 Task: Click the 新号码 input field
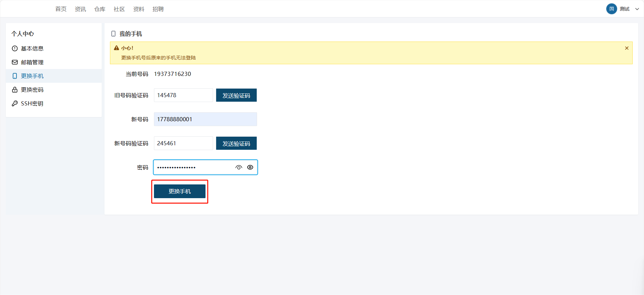tap(205, 119)
